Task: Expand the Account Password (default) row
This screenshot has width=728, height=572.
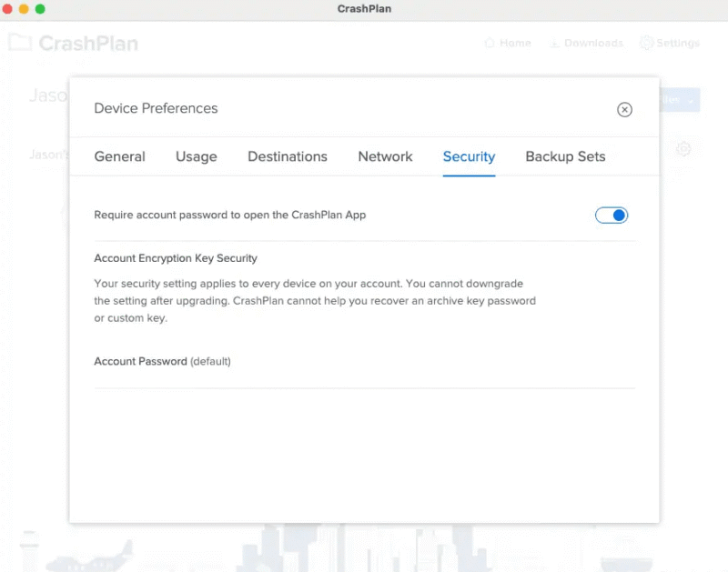Action: tap(364, 362)
